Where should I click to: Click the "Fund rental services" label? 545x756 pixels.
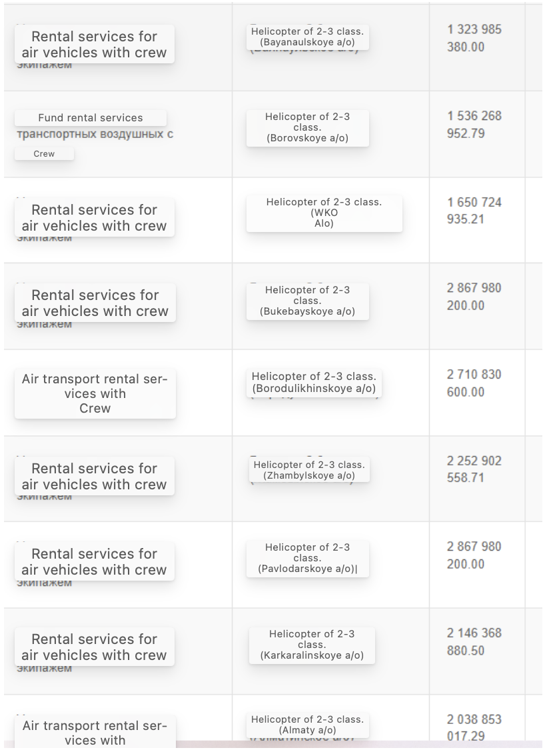(91, 118)
